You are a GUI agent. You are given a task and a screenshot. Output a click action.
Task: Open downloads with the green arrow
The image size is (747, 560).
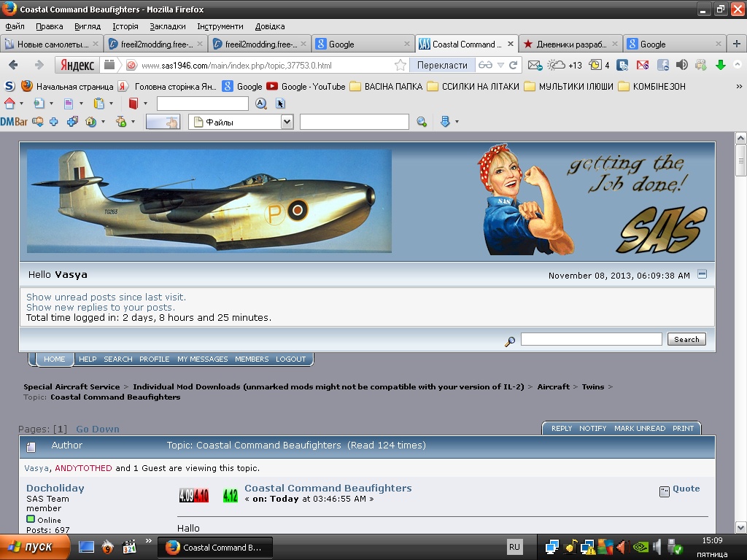click(x=721, y=65)
